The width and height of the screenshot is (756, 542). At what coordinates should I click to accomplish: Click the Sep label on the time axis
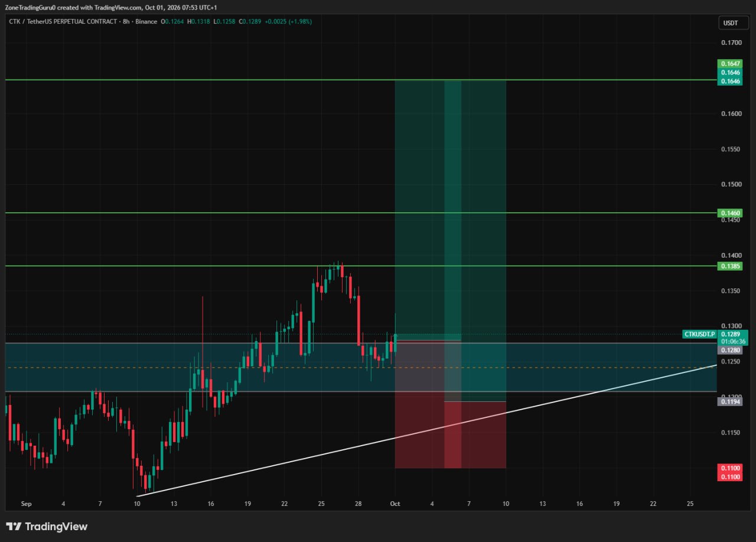(26, 504)
